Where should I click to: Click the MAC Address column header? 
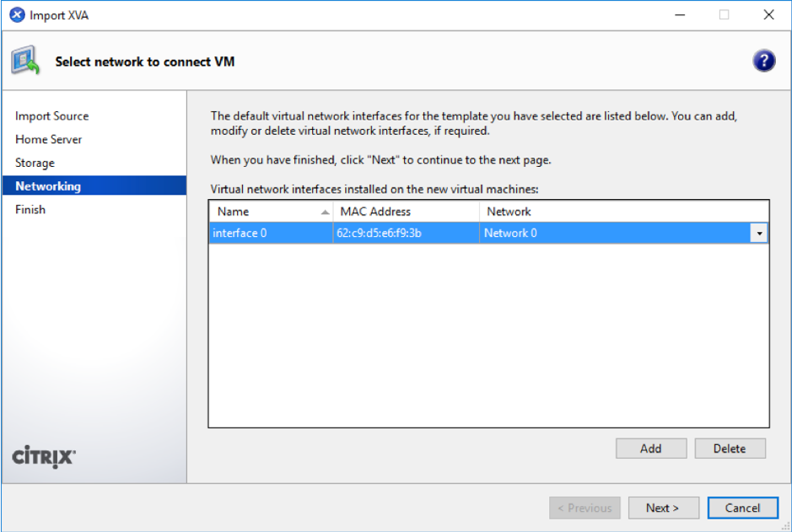click(x=406, y=212)
